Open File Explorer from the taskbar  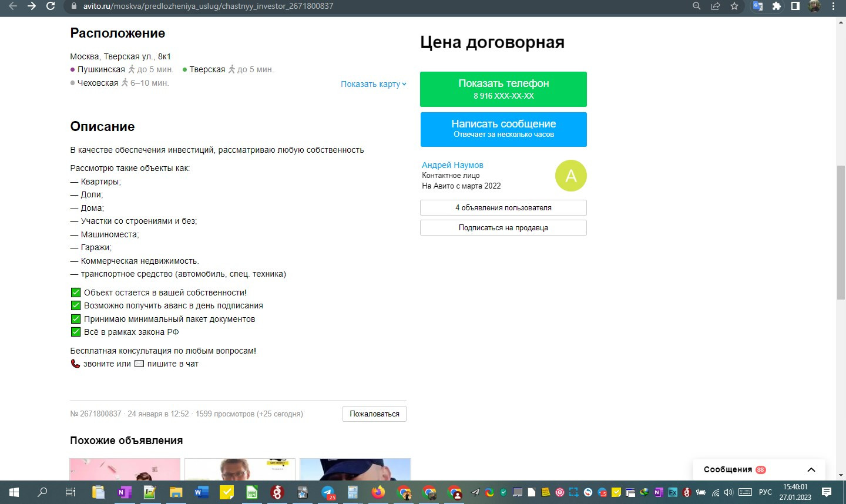tap(176, 492)
